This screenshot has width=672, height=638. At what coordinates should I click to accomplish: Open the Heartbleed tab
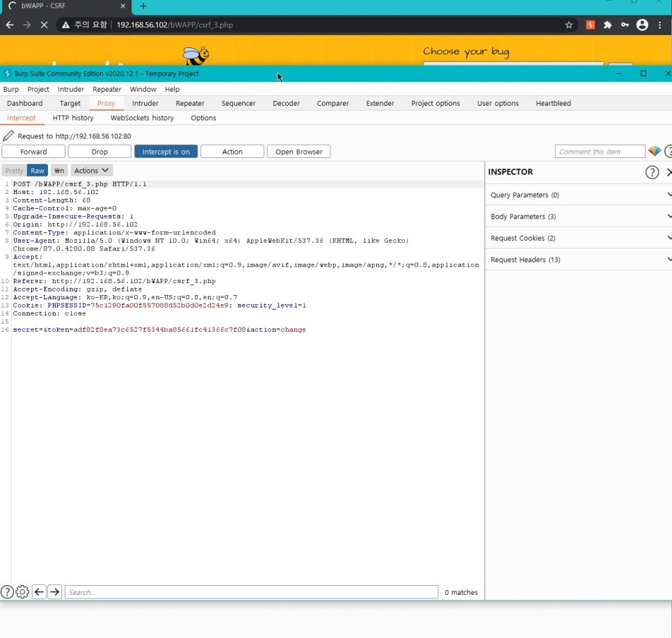(553, 104)
